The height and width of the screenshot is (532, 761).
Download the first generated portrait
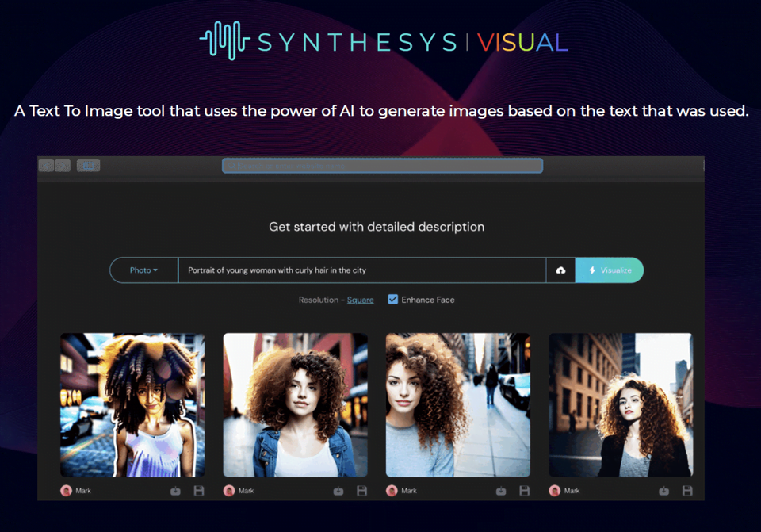coord(176,491)
